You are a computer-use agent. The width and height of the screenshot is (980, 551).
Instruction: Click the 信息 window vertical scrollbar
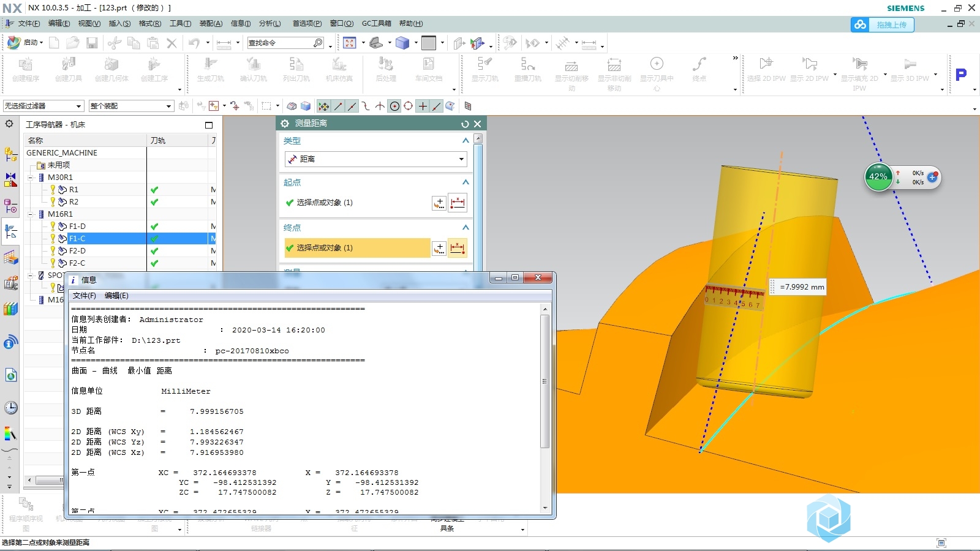pos(545,410)
